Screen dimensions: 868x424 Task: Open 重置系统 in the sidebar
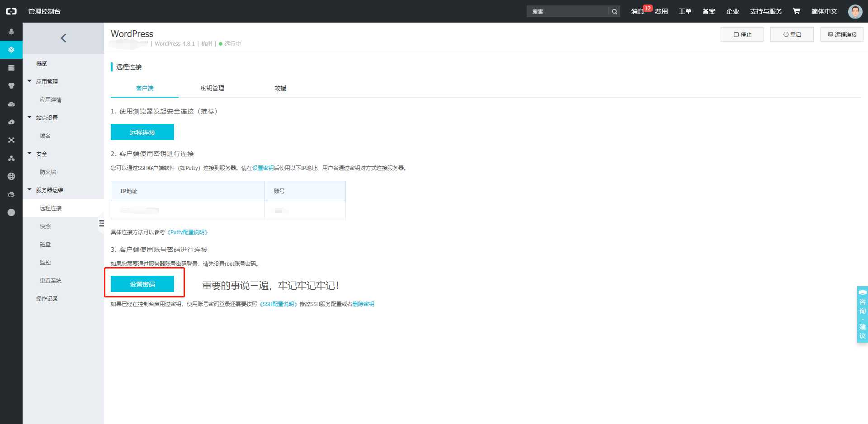click(x=51, y=281)
